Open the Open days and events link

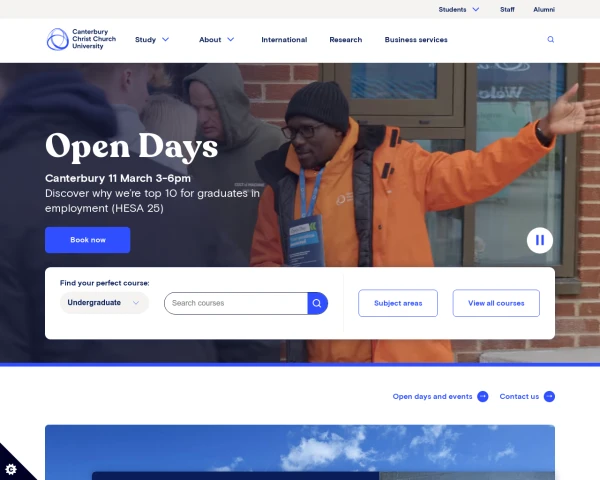[x=432, y=397]
